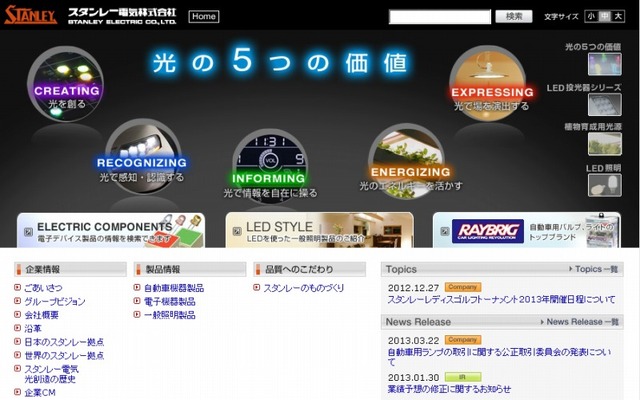Image resolution: width=640 pixels, height=400 pixels.
Task: Set font size to 中
Action: tap(604, 16)
